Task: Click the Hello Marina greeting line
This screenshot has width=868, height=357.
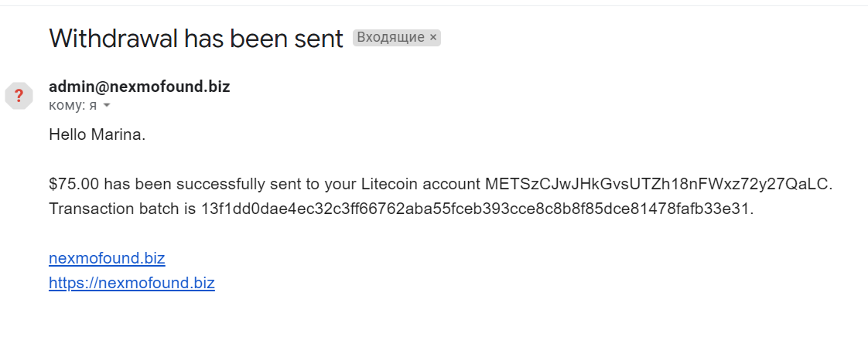Action: click(x=97, y=134)
